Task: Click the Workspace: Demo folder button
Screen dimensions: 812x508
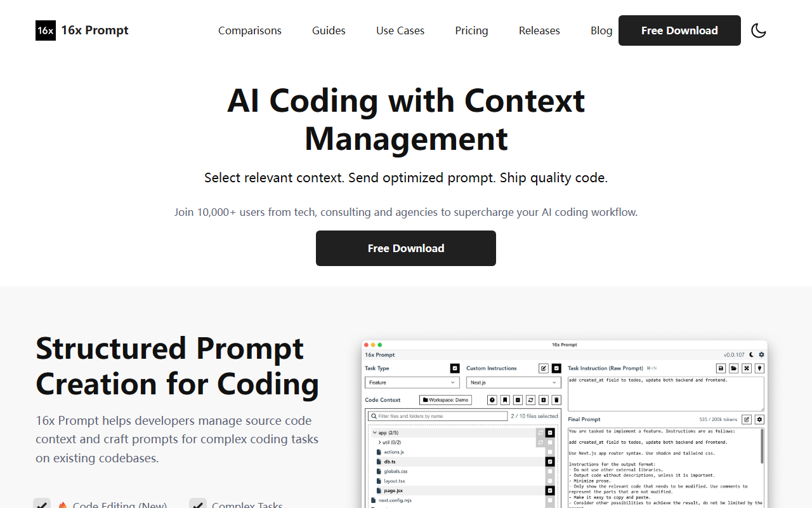Action: click(x=446, y=400)
